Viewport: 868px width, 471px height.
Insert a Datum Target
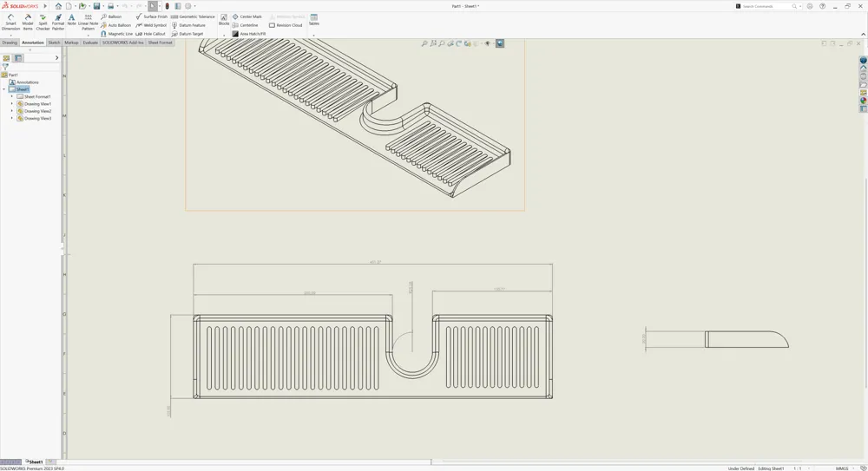click(187, 34)
